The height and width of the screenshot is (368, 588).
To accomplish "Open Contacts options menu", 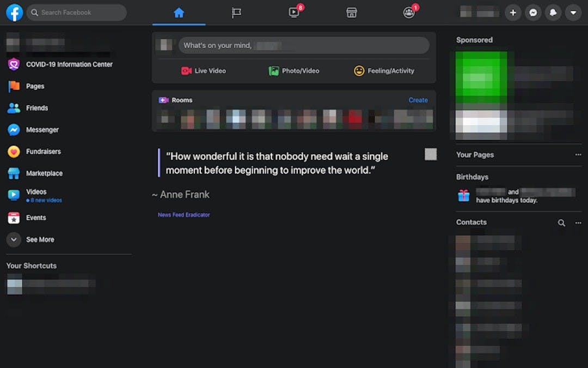I will point(578,222).
